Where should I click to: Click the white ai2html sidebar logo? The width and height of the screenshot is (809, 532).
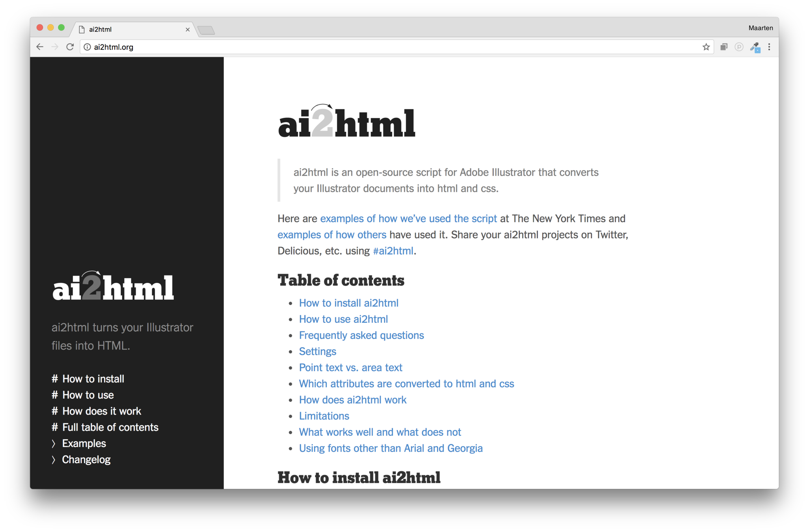pyautogui.click(x=113, y=286)
